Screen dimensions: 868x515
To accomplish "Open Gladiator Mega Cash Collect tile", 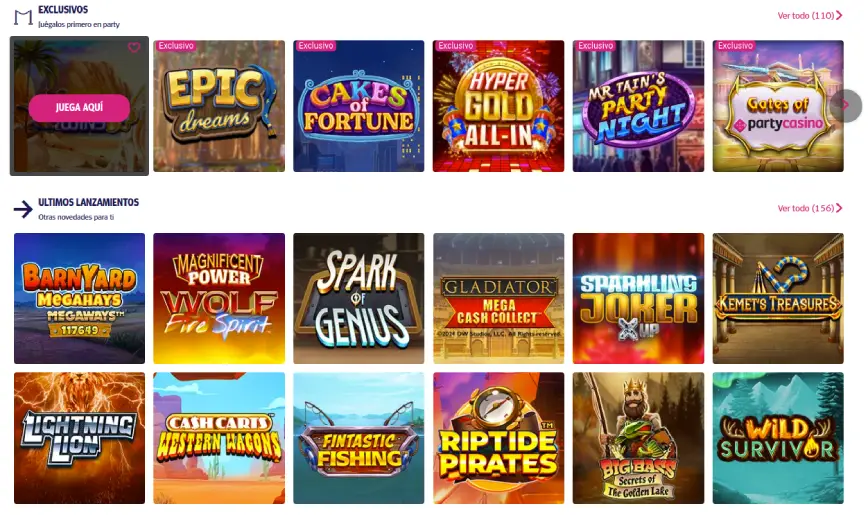I will point(498,298).
